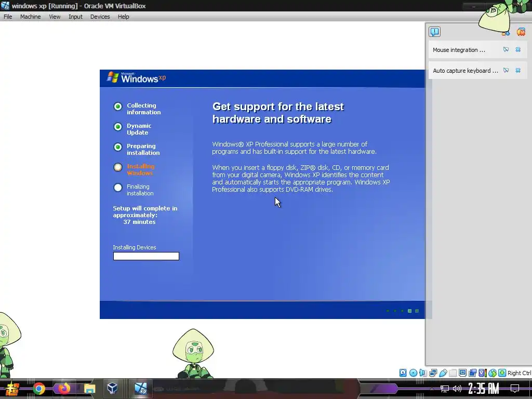Viewport: 532px width, 399px height.
Task: Open the network tray icon
Action: (x=445, y=389)
